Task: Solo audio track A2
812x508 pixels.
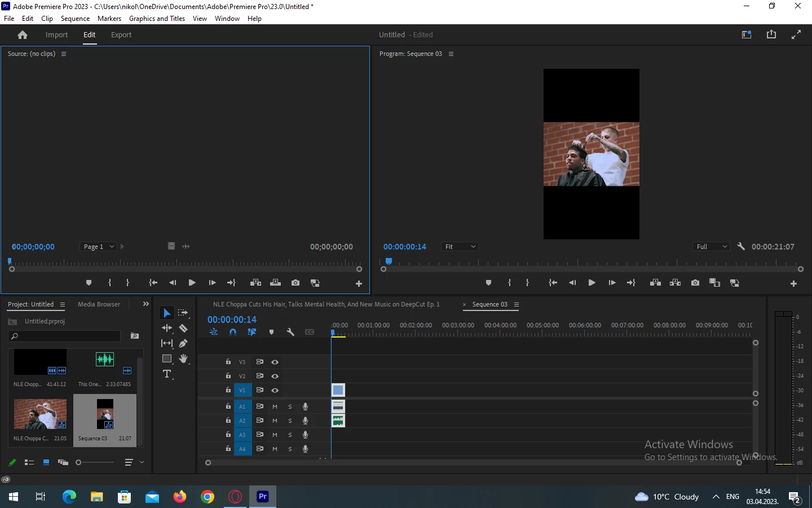Action: pyautogui.click(x=290, y=421)
